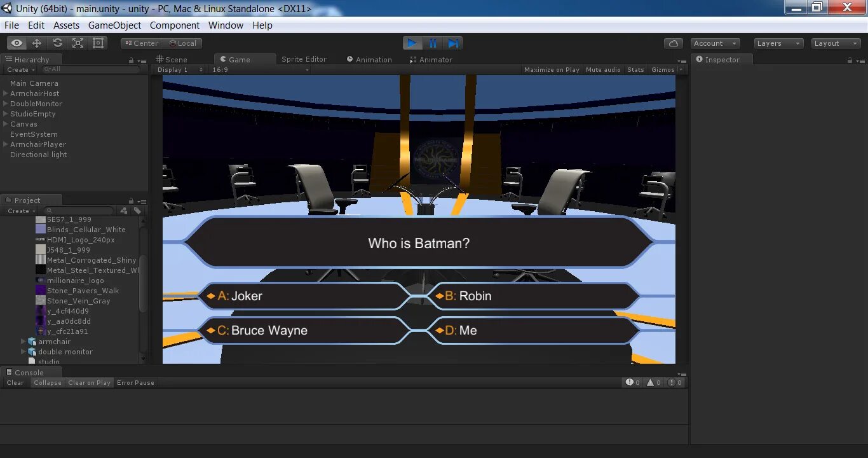Screen dimensions: 868x458
Task: Choose answer C: Bruce Wayne
Action: coord(305,330)
